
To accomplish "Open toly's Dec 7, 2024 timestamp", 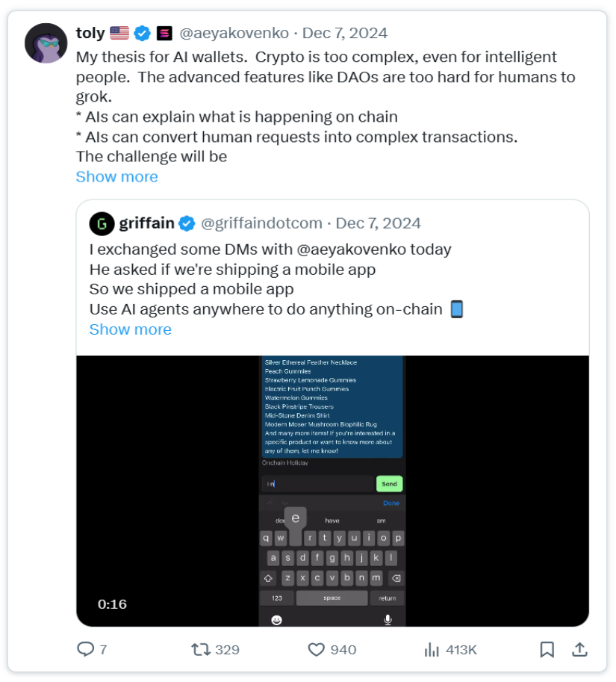I will coord(345,33).
